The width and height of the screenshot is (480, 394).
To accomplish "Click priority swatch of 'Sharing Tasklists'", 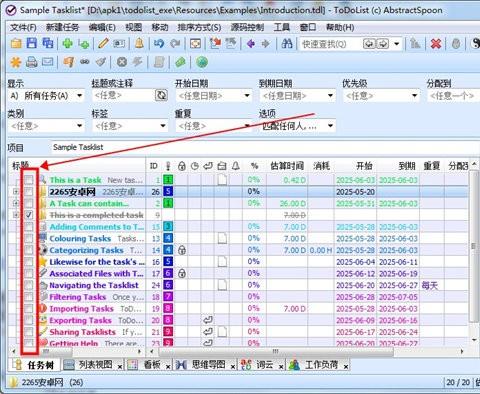I will coord(168,332).
